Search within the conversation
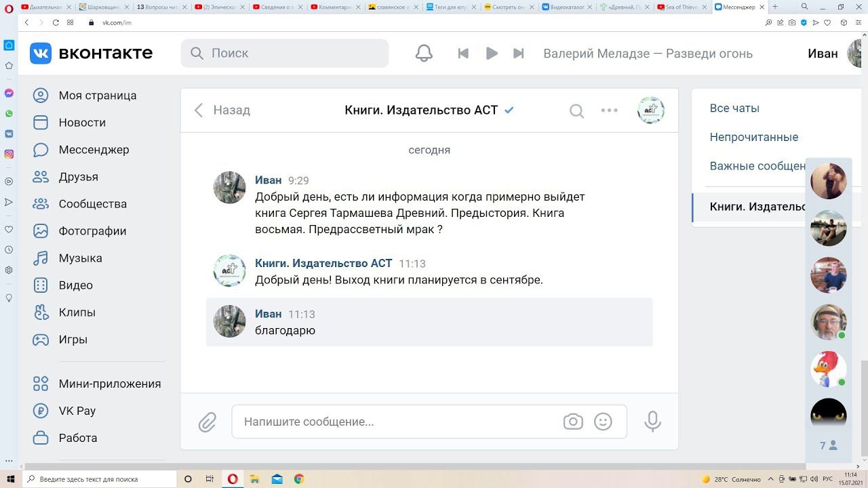Screen dimensions: 868x488 point(576,110)
